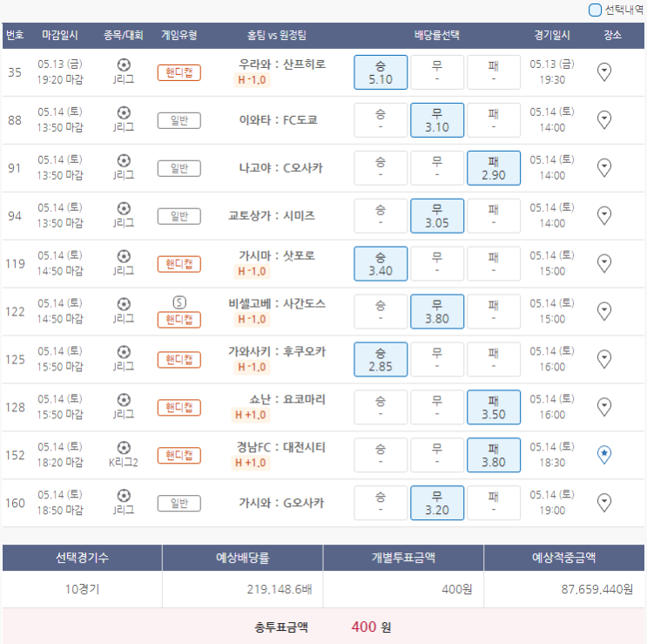This screenshot has height=644, width=647.
Task: Click the soccer ball icon in row 88
Action: tap(124, 112)
